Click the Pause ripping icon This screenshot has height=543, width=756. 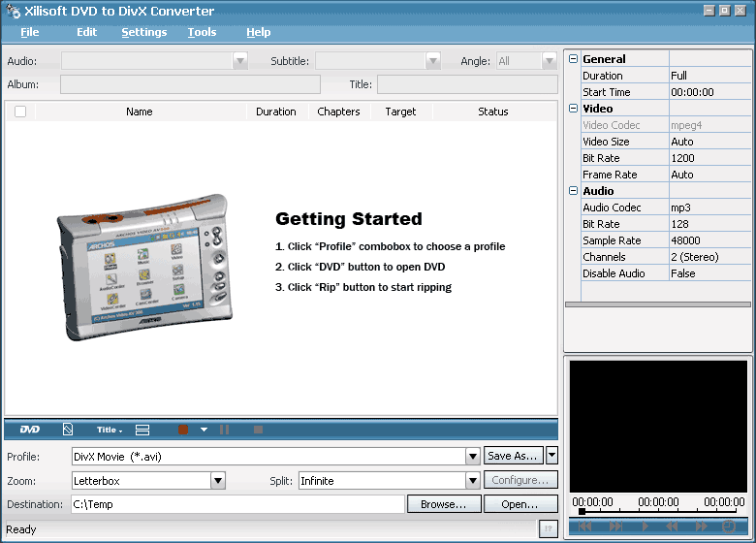[x=224, y=430]
